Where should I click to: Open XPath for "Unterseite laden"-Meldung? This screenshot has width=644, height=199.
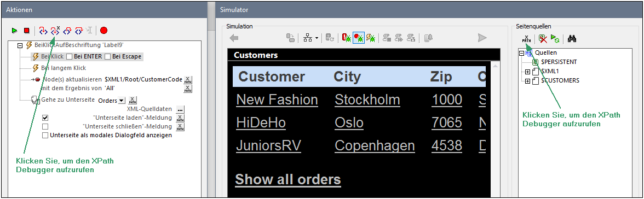pos(180,118)
